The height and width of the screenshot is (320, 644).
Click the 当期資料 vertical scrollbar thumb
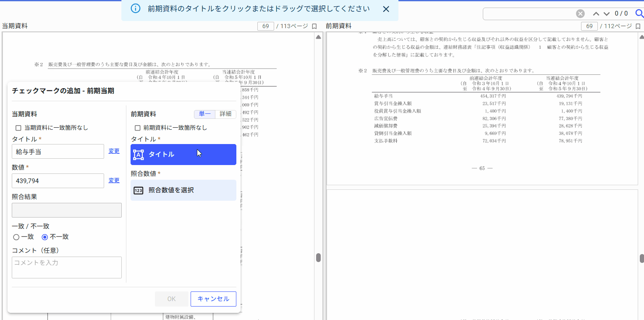(x=318, y=257)
